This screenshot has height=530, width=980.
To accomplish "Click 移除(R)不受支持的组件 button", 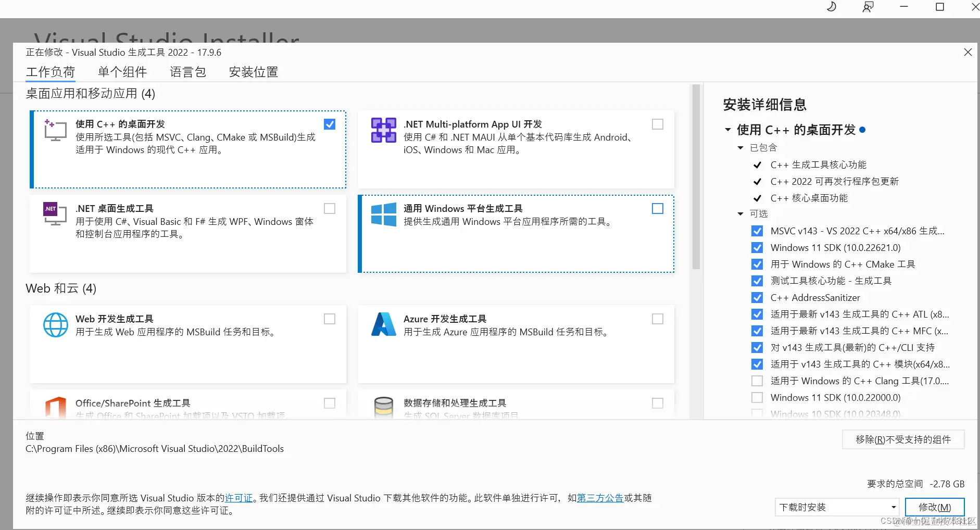I will coord(903,440).
